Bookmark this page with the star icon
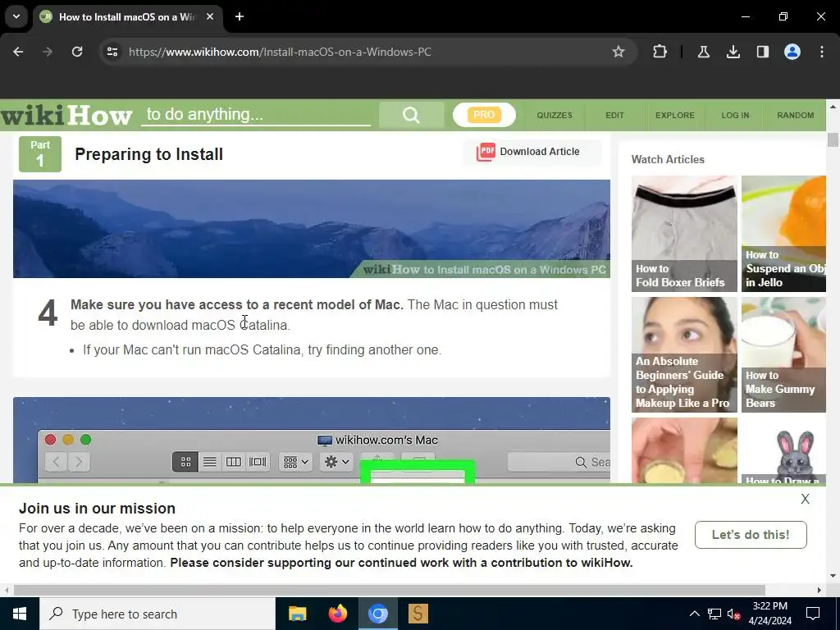Screen dimensions: 840x630 click(619, 52)
